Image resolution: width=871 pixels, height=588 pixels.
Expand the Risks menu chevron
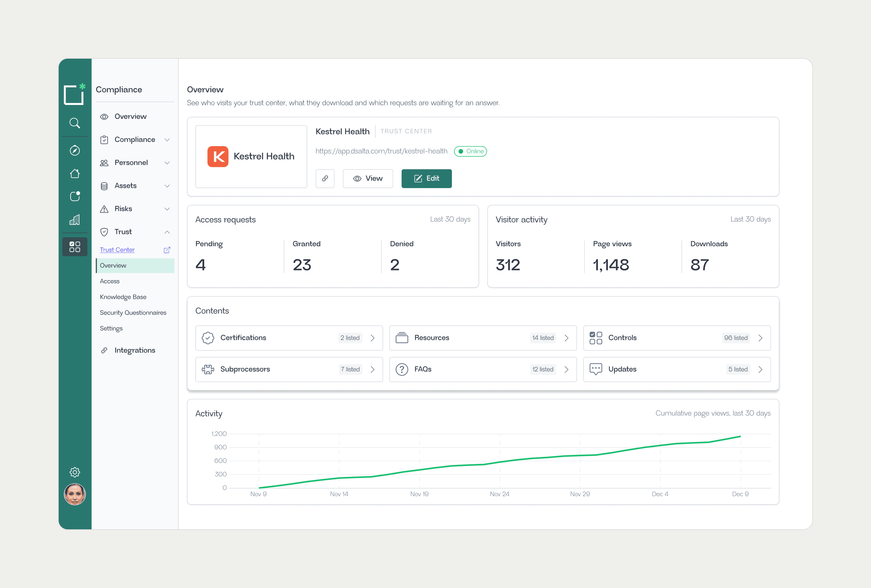click(x=167, y=209)
